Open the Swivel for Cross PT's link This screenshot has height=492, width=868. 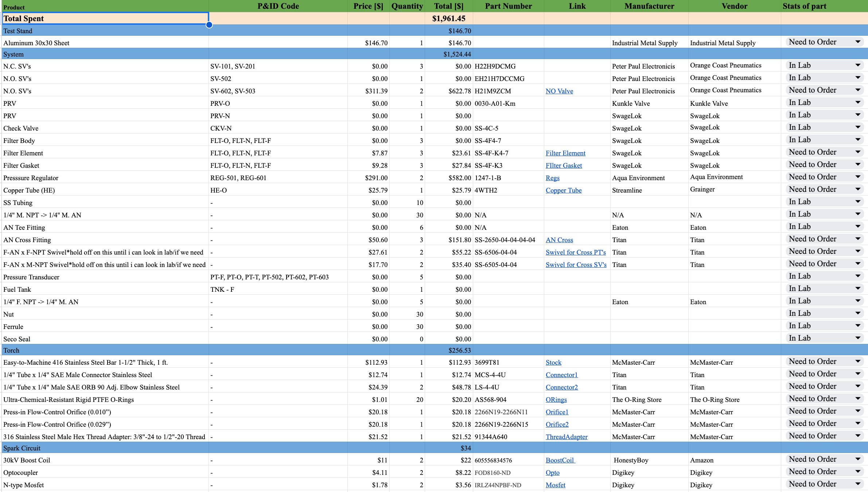pos(575,252)
